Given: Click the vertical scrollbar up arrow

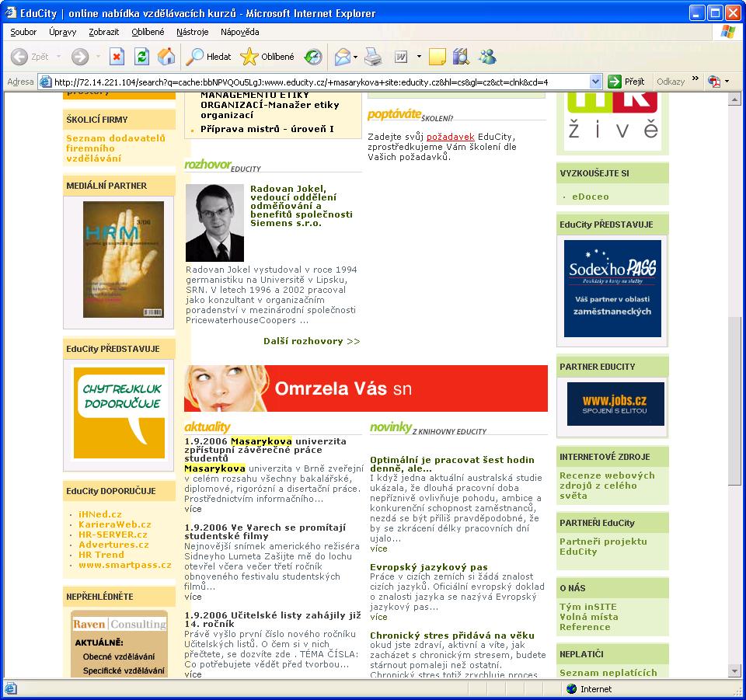Looking at the screenshot, I should click(x=734, y=99).
